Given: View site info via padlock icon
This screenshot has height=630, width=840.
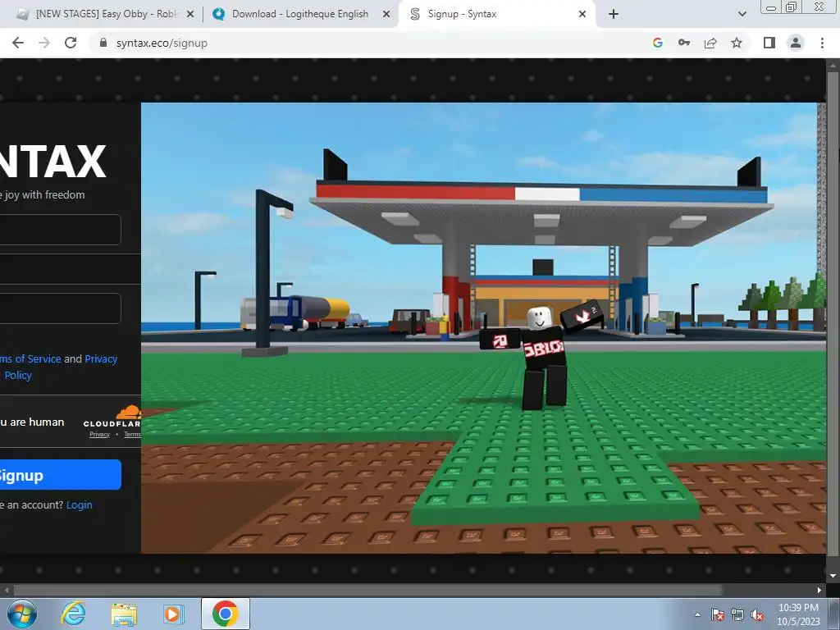Looking at the screenshot, I should tap(103, 43).
